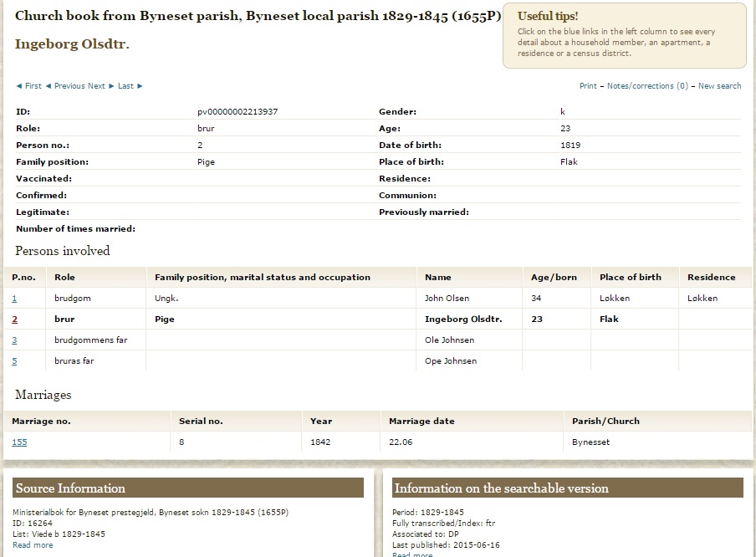Open person no. 1 brudgom link
The image size is (756, 557).
tap(14, 299)
